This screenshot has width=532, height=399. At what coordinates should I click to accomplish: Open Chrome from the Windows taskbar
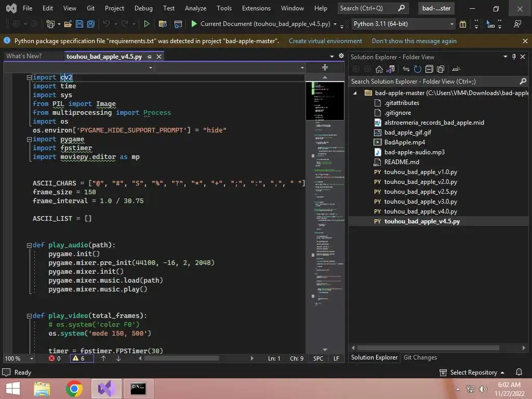coord(74,389)
